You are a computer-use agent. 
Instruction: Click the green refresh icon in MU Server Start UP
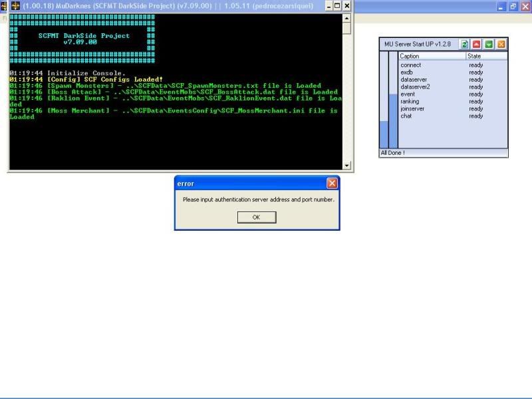[x=465, y=44]
